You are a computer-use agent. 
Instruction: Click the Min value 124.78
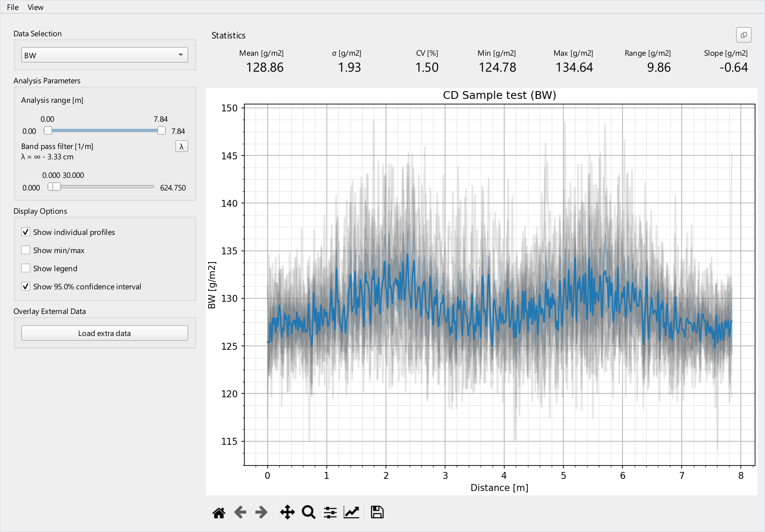[497, 67]
